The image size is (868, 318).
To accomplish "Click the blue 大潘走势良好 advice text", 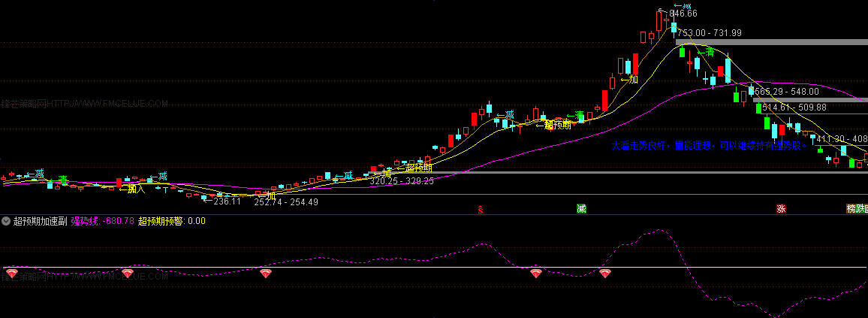I will coord(710,147).
